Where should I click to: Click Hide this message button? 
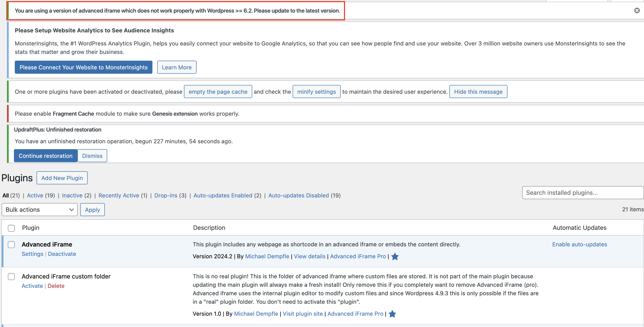coord(478,92)
